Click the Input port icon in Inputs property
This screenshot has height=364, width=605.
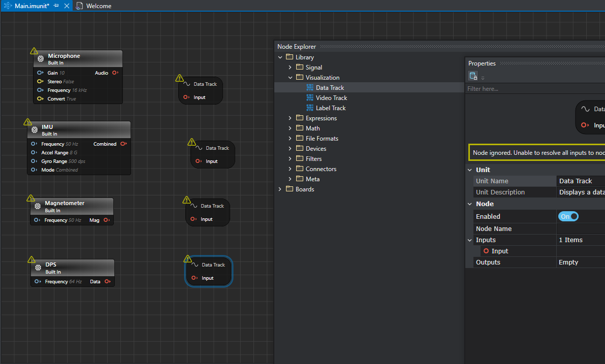[x=486, y=251]
